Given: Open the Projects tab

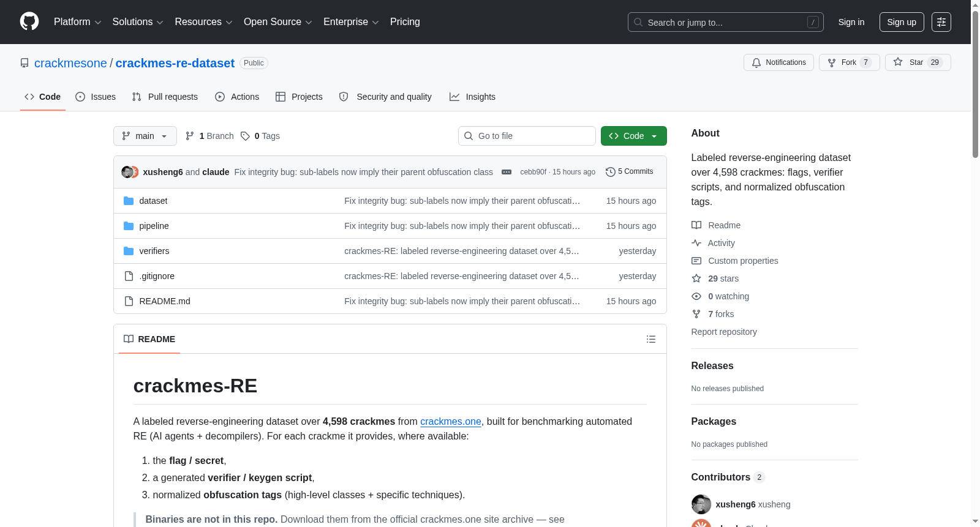Looking at the screenshot, I should 299,97.
